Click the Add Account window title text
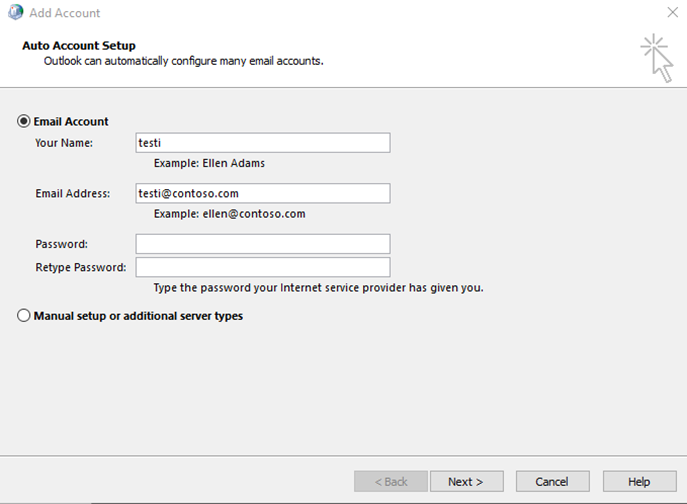 pos(65,13)
